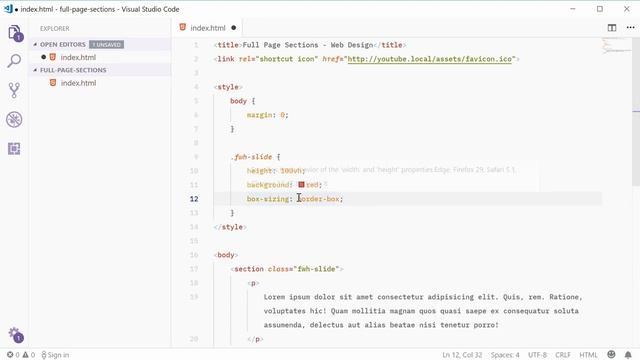Screen dimensions: 640x360
Task: Open index.html in FULL-PAGE-SECTIONS folder
Action: [x=78, y=83]
